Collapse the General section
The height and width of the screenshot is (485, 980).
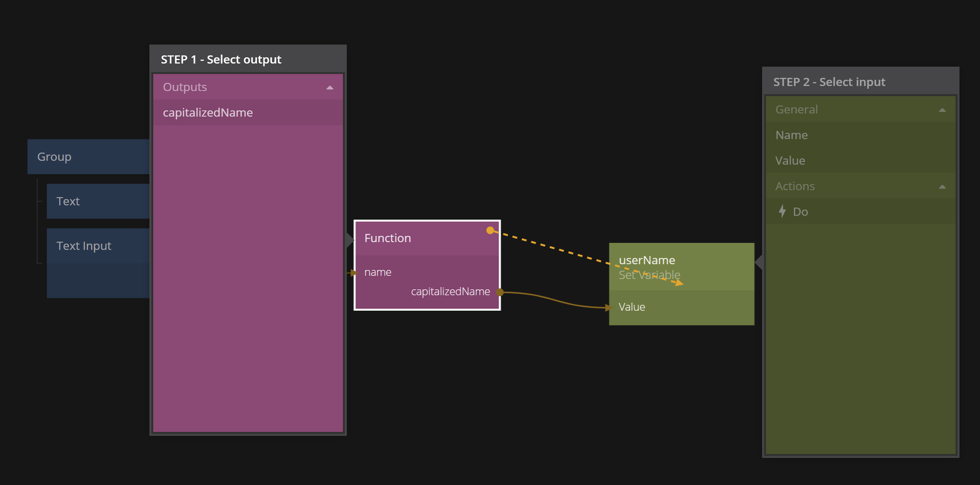942,110
